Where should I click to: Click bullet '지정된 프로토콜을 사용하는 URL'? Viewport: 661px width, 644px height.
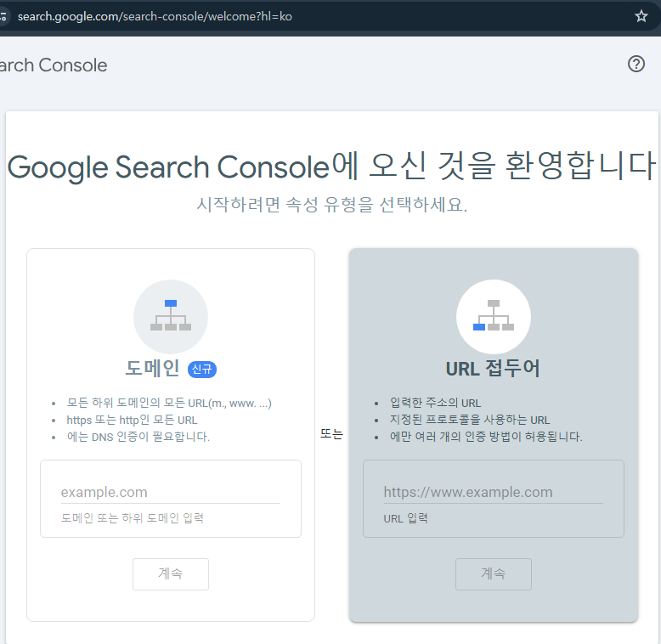pos(470,420)
